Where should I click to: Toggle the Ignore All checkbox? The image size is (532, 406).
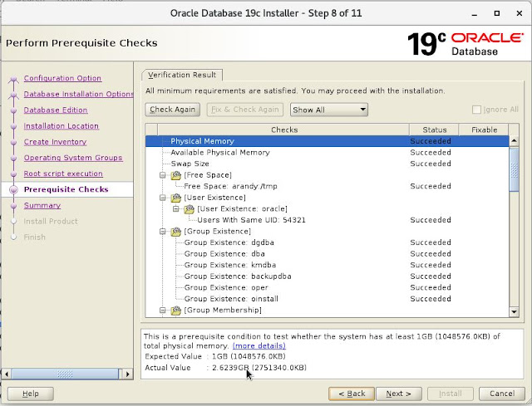pos(476,110)
